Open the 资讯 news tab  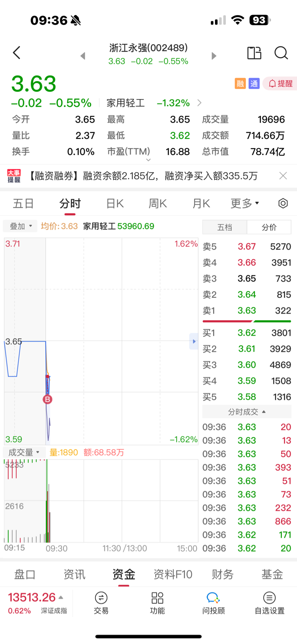(74, 574)
